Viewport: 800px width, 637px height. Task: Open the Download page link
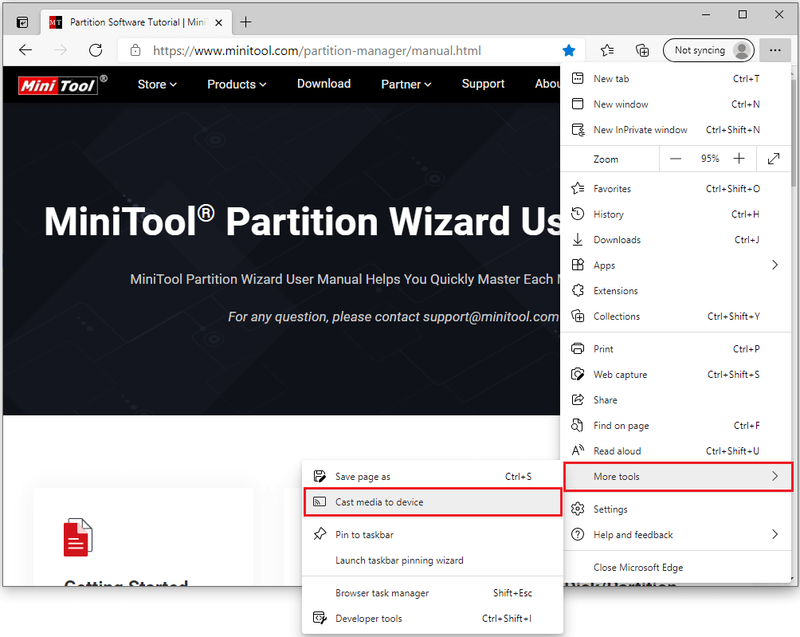coord(324,84)
